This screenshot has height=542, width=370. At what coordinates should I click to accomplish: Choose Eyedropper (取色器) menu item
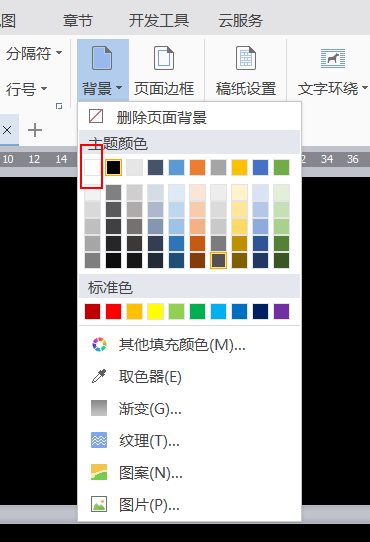[189, 376]
